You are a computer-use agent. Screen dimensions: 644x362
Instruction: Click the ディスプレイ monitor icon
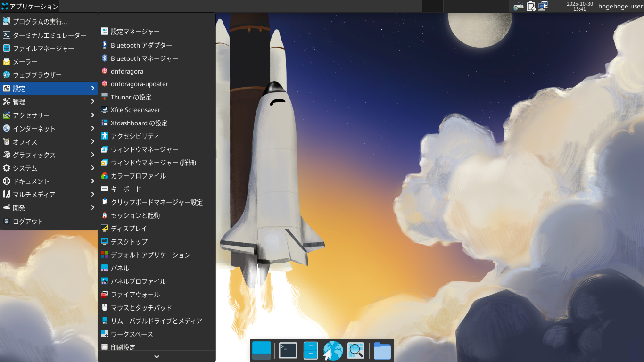[105, 229]
